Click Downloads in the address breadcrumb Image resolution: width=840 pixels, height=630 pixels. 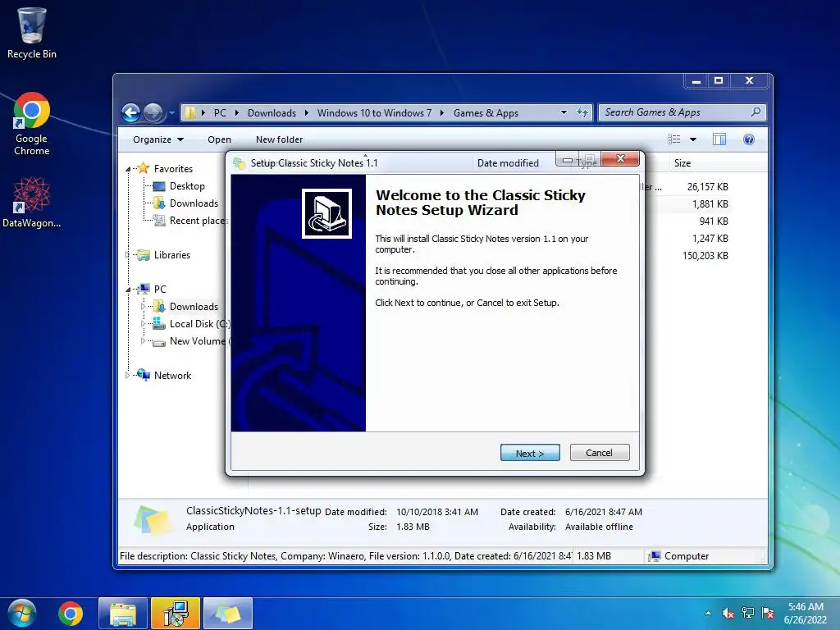tap(272, 113)
